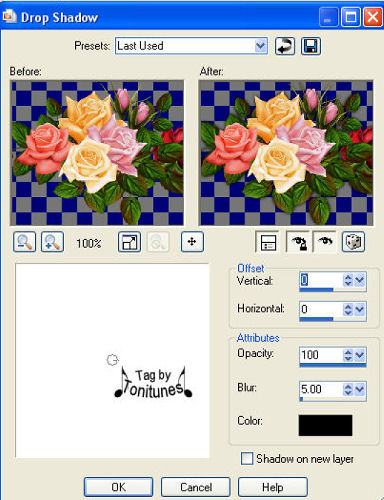
Task: Enable Shadow on new layer checkbox
Action: [x=247, y=458]
